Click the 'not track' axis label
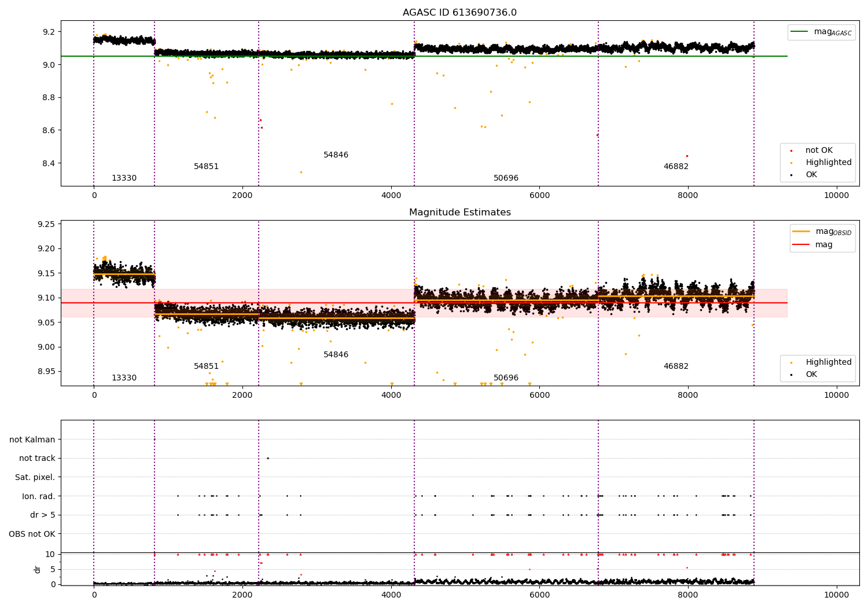Image resolution: width=868 pixels, height=608 pixels. [37, 459]
